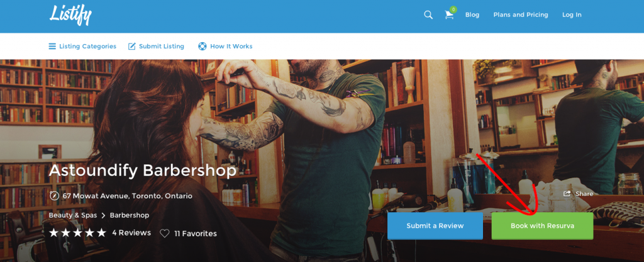Click the Listify logo

coord(70,15)
